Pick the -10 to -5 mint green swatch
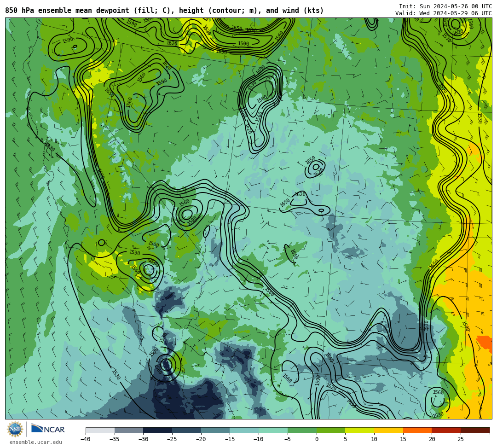The image size is (497, 448). [273, 430]
